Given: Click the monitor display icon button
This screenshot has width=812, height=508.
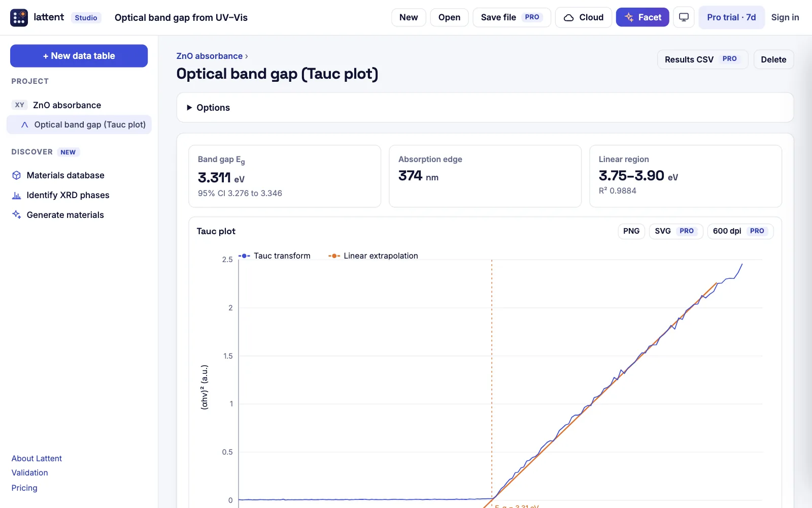Looking at the screenshot, I should click(684, 17).
